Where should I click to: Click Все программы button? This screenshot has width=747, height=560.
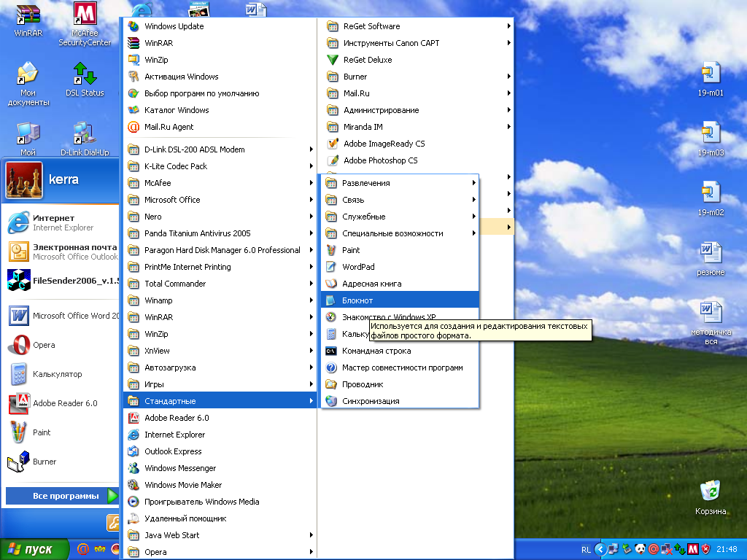click(62, 496)
